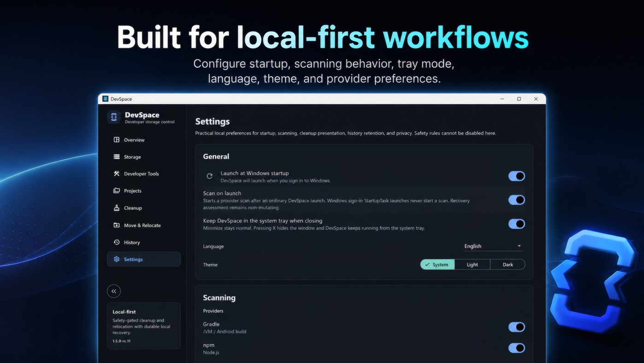644x363 pixels.
Task: Click the DevSpace logo in the sidebar header
Action: 114,117
